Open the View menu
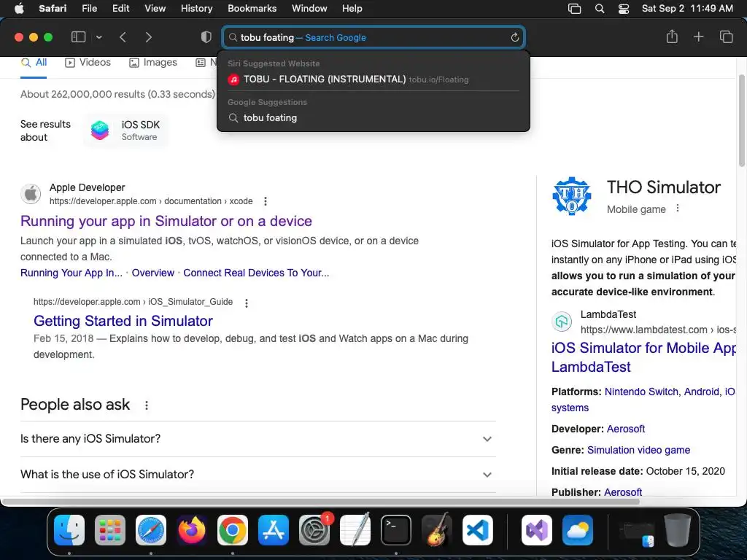The width and height of the screenshot is (747, 560). point(155,9)
